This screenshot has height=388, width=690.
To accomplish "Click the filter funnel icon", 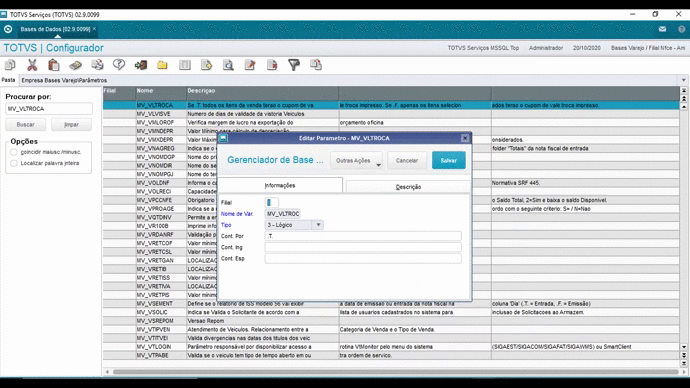I will [294, 65].
